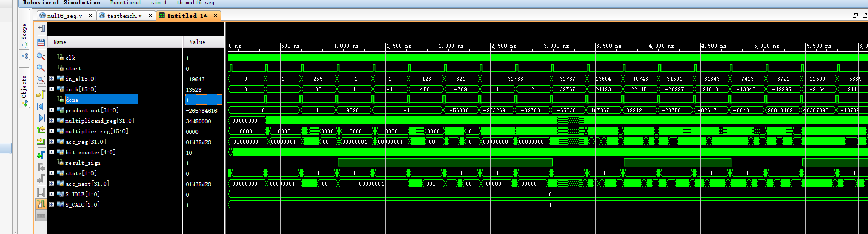Click the Zoom In magnifier icon
The width and height of the screenshot is (868, 234).
[41, 56]
